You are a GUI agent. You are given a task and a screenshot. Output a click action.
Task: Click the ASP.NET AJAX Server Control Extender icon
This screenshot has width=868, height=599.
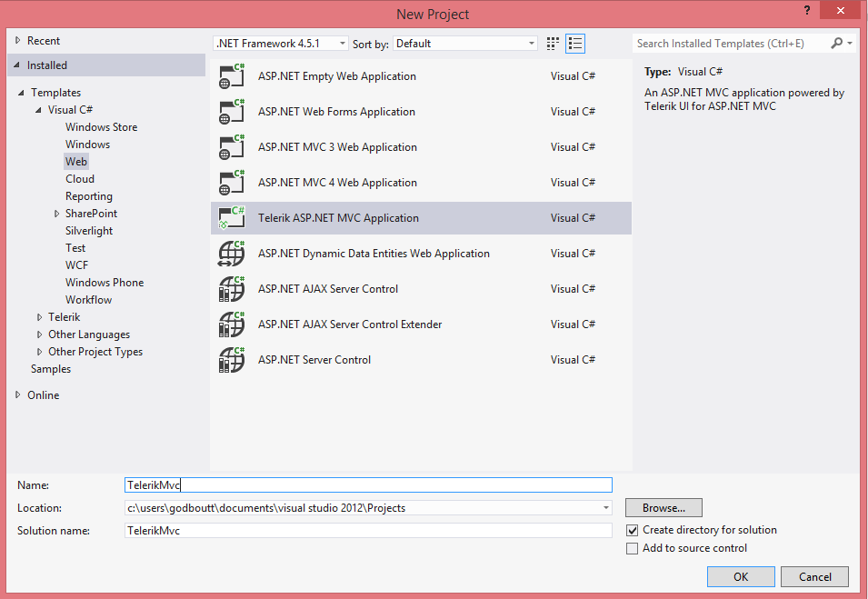point(232,324)
